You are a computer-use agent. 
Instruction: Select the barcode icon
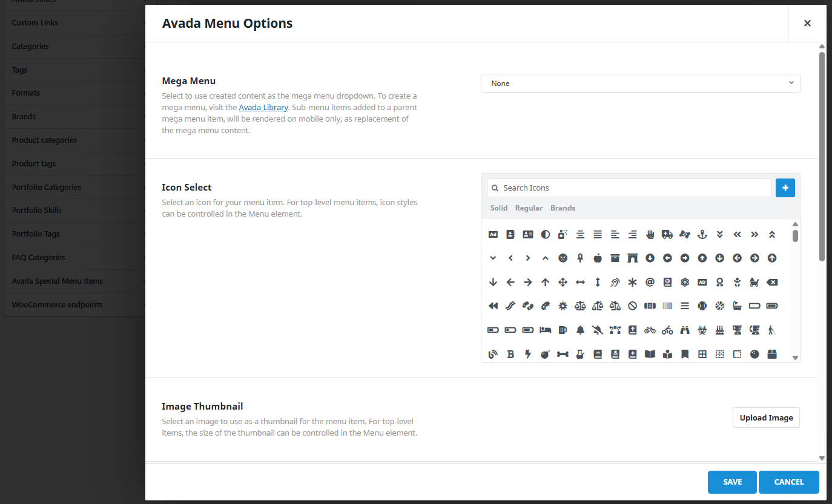667,306
